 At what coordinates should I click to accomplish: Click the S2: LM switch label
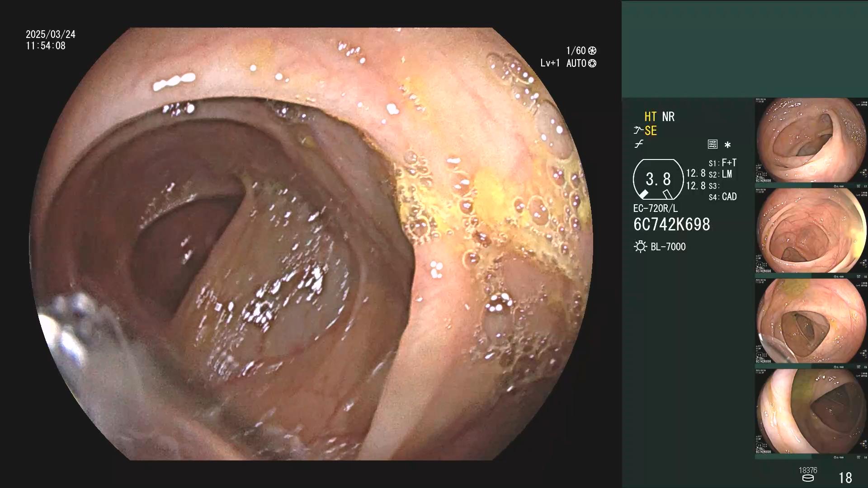tap(720, 174)
